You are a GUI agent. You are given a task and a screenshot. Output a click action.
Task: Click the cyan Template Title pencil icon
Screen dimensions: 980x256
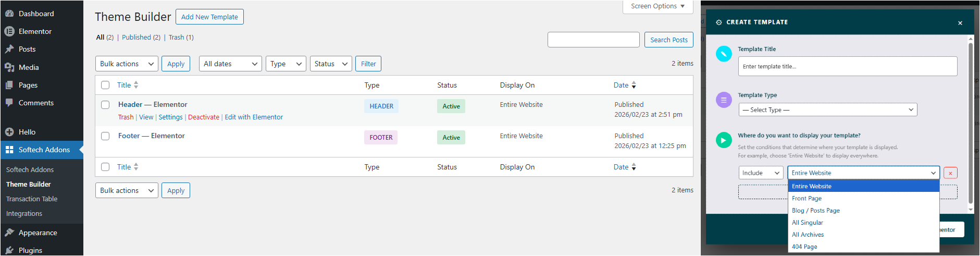(724, 54)
